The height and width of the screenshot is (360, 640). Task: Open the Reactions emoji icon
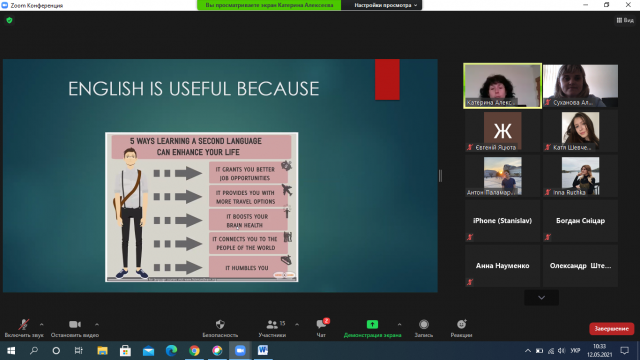(x=462, y=324)
